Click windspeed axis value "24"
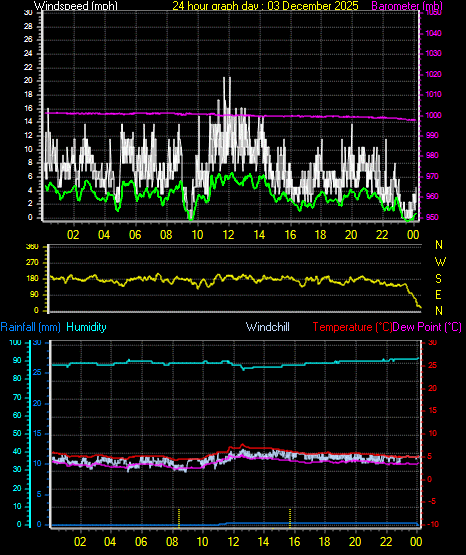The image size is (466, 555). [28, 53]
